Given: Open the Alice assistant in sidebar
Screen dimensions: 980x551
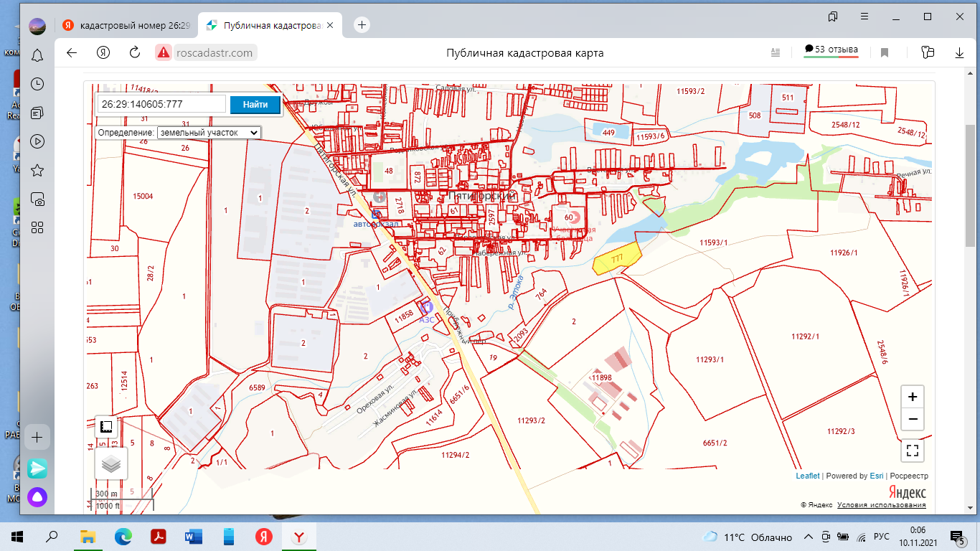Looking at the screenshot, I should [37, 496].
